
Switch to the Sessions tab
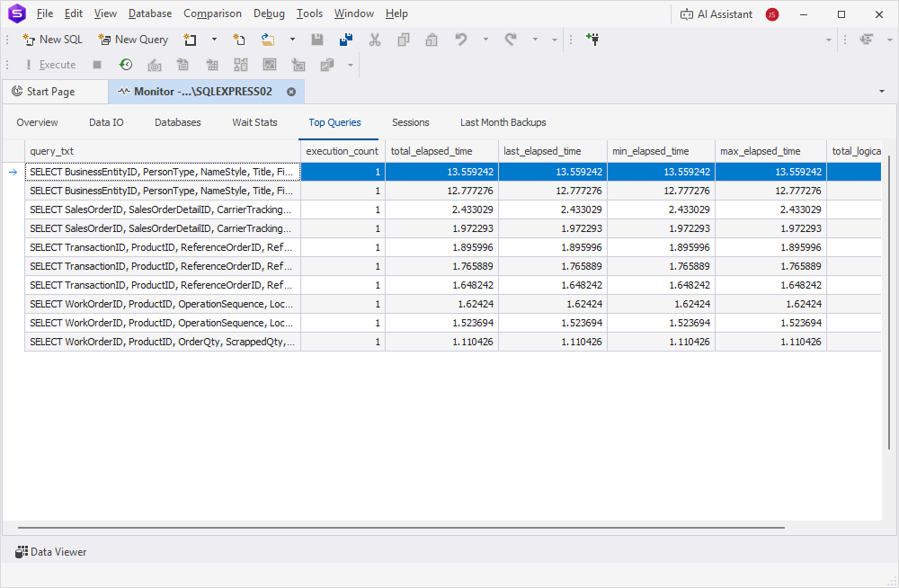pyautogui.click(x=411, y=122)
